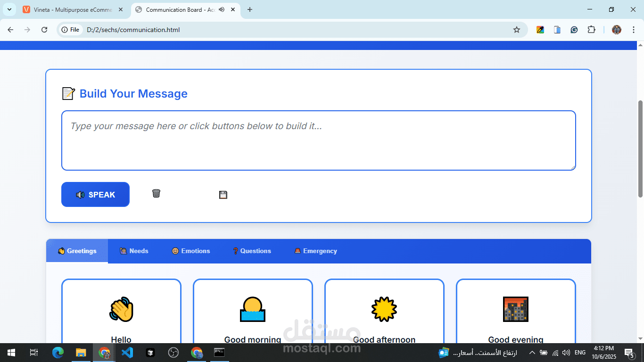Open the notification center
The width and height of the screenshot is (644, 362).
point(630,353)
